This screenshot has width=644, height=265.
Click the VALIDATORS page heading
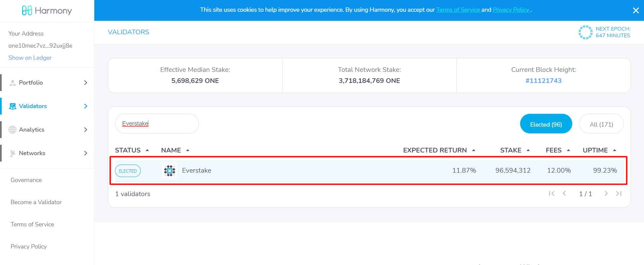129,32
